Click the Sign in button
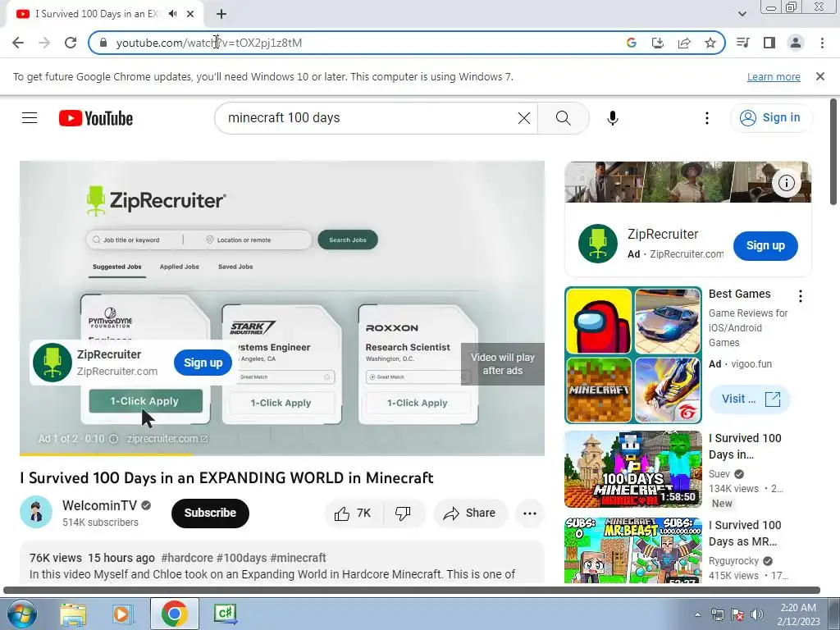This screenshot has height=630, width=840. [770, 118]
